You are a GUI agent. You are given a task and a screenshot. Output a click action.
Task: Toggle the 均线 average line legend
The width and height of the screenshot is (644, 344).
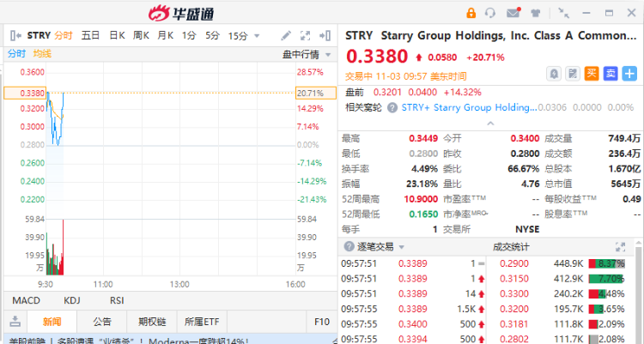point(42,53)
